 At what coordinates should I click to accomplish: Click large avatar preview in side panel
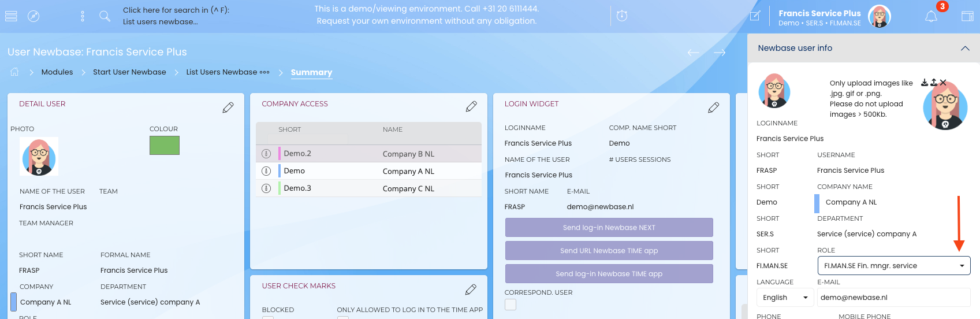[945, 106]
